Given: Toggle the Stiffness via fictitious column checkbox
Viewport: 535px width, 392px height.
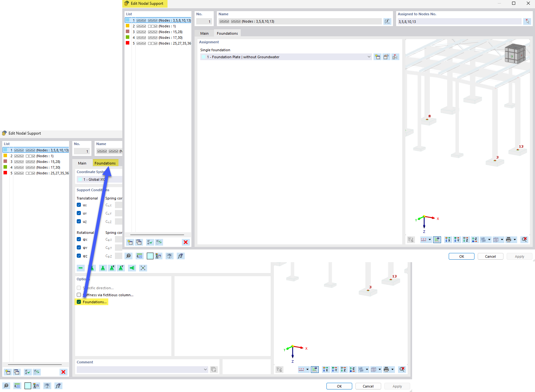Looking at the screenshot, I should pyautogui.click(x=79, y=295).
